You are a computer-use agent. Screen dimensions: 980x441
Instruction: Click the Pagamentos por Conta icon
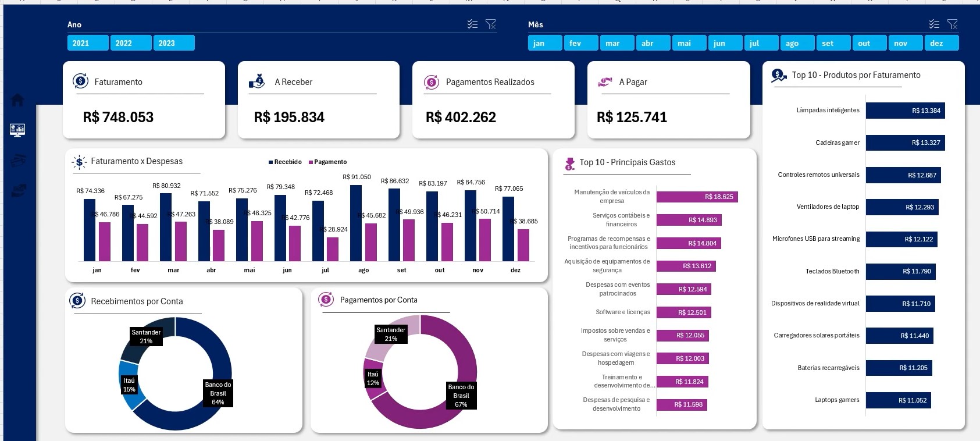pyautogui.click(x=326, y=300)
